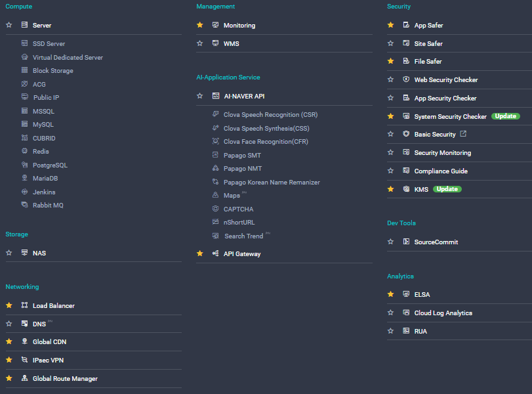The height and width of the screenshot is (394, 532).
Task: Click the ELSA icon under Analytics
Action: tap(406, 294)
